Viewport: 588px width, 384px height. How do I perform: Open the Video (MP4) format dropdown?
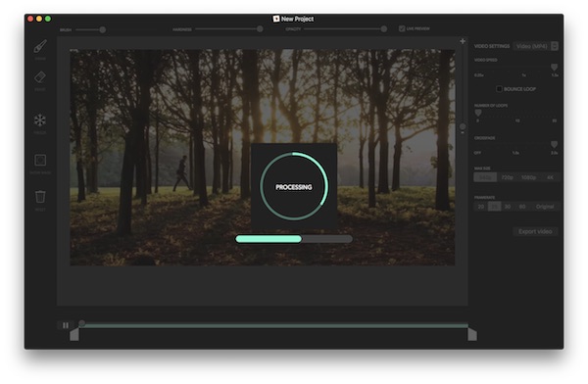(535, 46)
